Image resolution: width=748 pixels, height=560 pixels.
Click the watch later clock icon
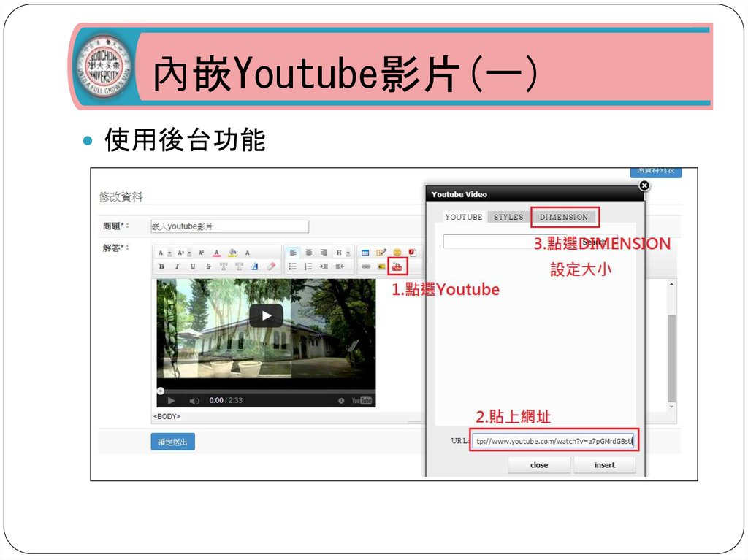tap(341, 401)
